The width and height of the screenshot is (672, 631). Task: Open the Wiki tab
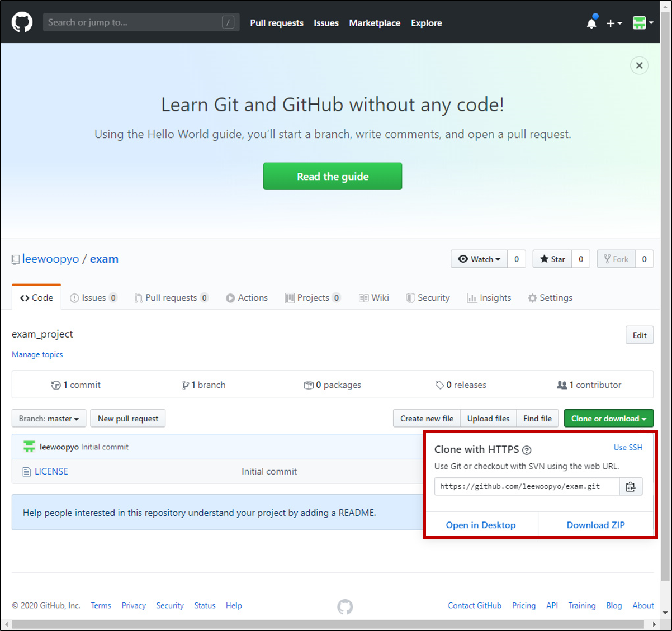373,298
